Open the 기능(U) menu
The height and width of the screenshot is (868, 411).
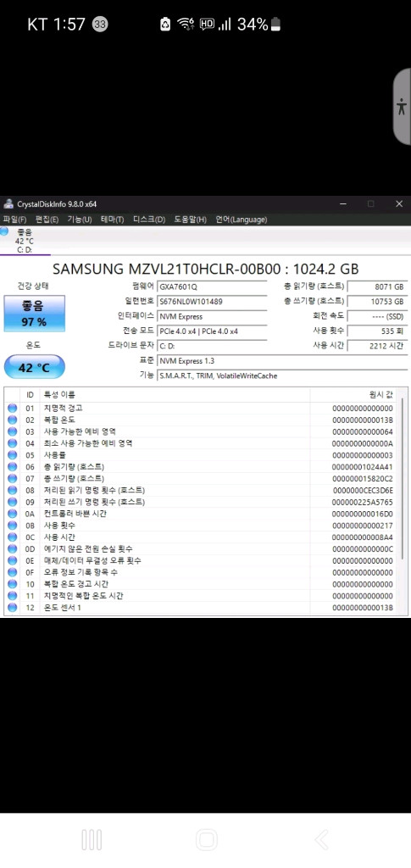[x=79, y=220]
